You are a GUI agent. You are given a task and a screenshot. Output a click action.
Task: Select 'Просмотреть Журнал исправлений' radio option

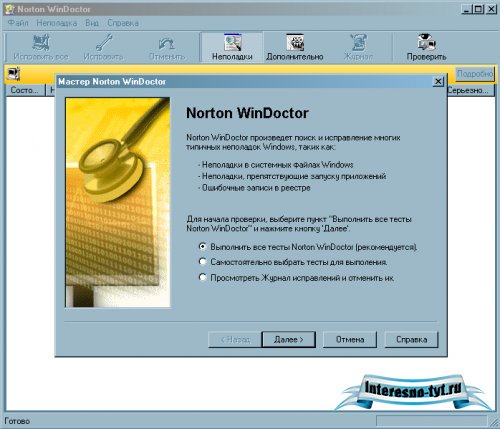click(x=202, y=277)
